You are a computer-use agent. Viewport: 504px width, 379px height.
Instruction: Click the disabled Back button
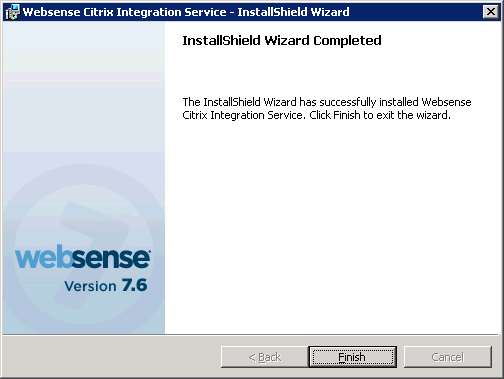tap(265, 357)
